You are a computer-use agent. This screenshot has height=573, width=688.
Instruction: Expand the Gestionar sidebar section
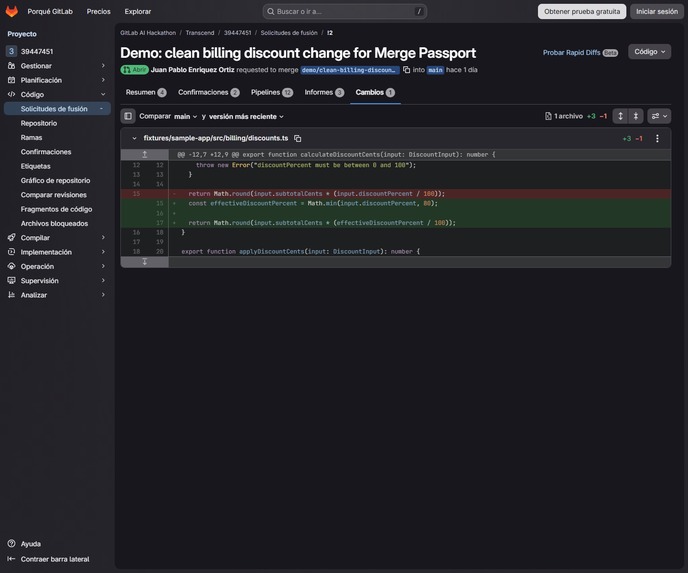57,66
